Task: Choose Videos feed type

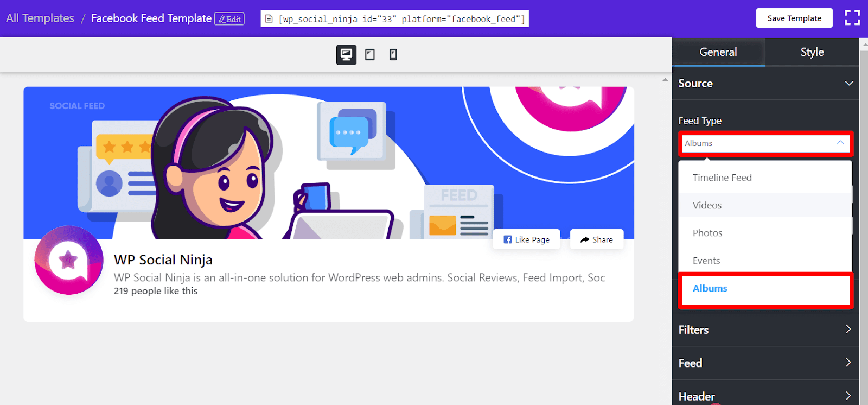Action: click(x=765, y=205)
